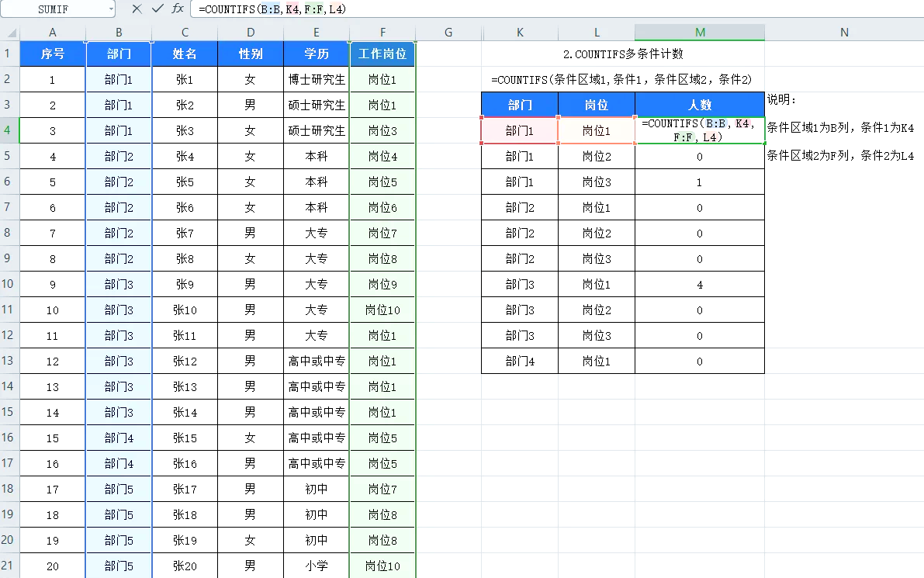The image size is (924, 578).
Task: Click note 说明： in column N
Action: [x=781, y=99]
